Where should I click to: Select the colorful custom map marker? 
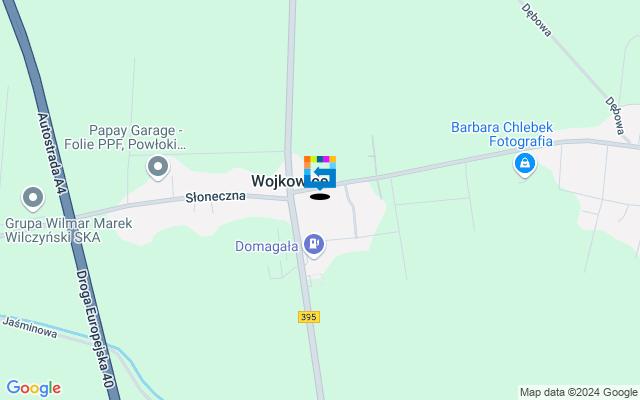tap(320, 172)
